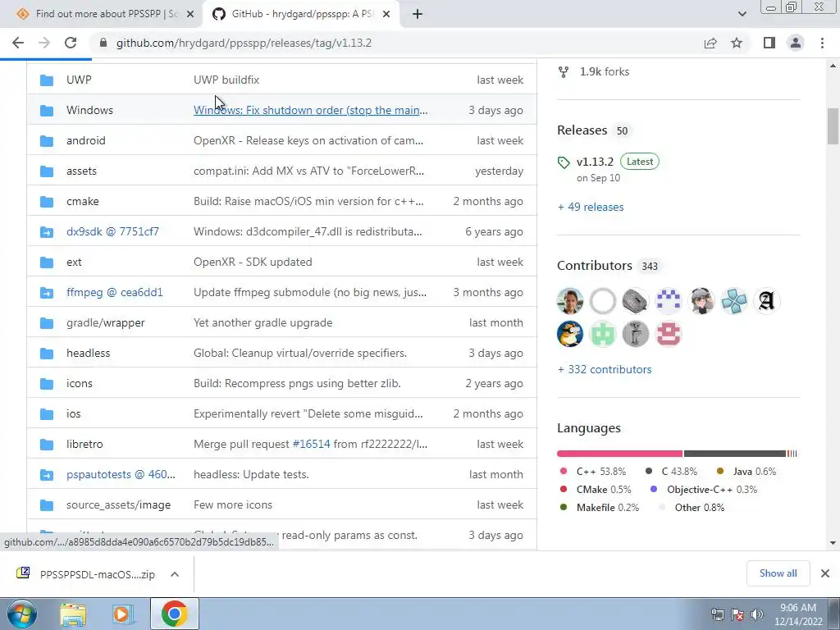The width and height of the screenshot is (840, 630).
Task: Open the assets folder
Action: [x=81, y=171]
